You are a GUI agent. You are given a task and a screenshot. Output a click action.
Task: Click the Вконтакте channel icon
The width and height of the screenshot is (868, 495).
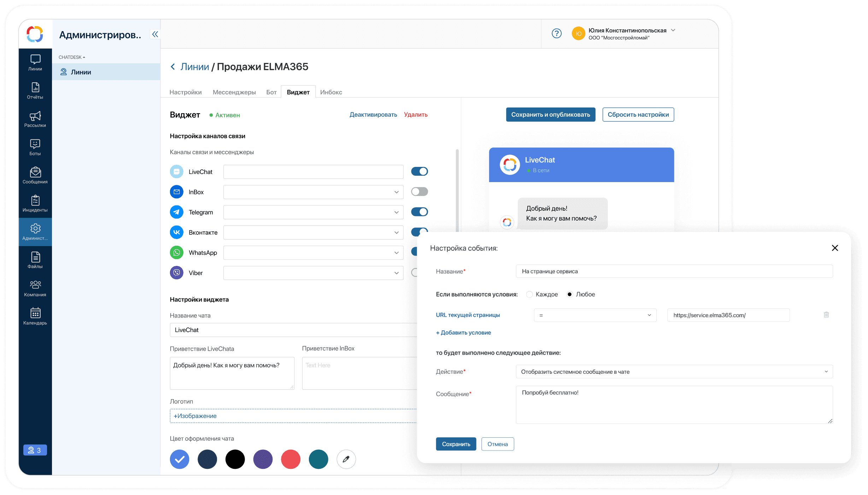pyautogui.click(x=177, y=232)
